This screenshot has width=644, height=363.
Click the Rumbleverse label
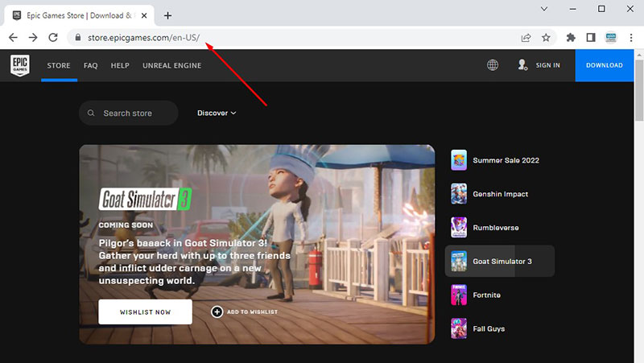point(496,228)
